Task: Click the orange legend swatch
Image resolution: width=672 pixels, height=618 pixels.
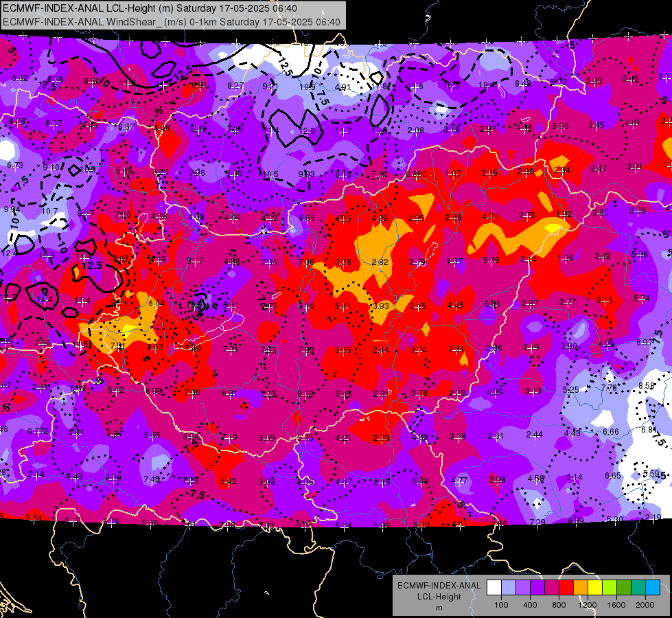Action: [581, 588]
